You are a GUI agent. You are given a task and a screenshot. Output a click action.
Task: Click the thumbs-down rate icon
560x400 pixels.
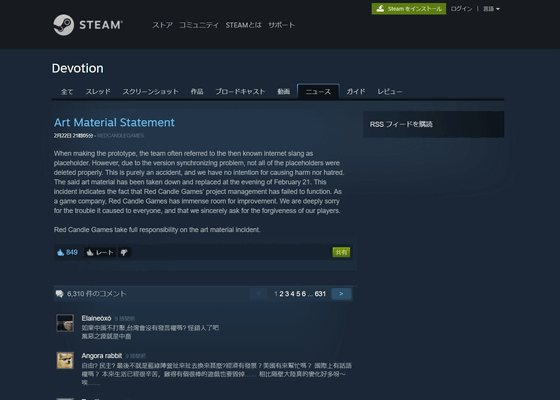pyautogui.click(x=124, y=253)
